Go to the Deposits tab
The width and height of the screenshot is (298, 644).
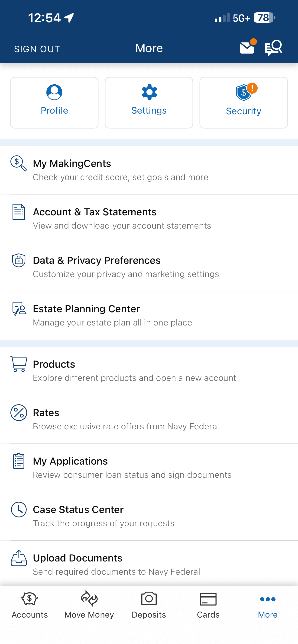click(x=149, y=605)
